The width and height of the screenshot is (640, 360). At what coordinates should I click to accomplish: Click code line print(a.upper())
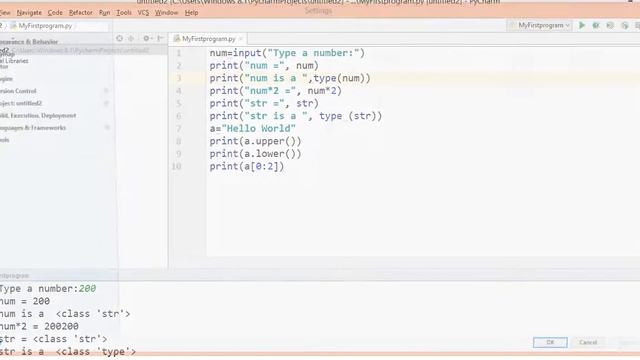pos(255,141)
